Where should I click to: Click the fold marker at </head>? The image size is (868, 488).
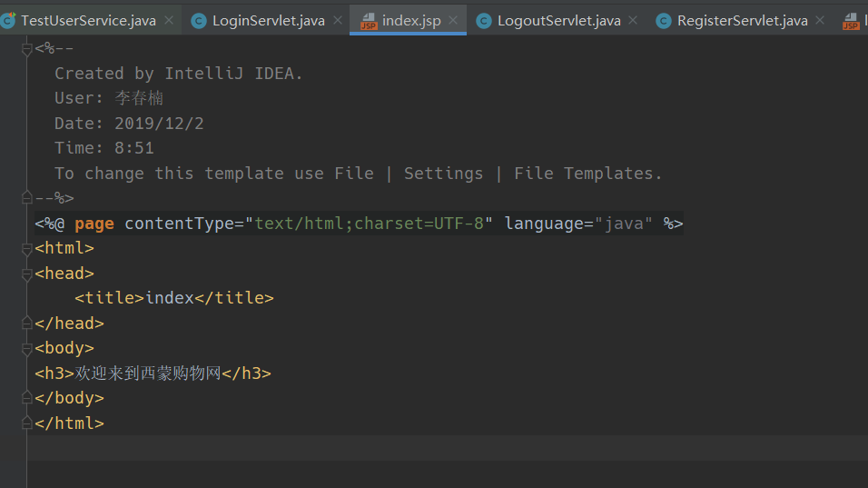26,323
